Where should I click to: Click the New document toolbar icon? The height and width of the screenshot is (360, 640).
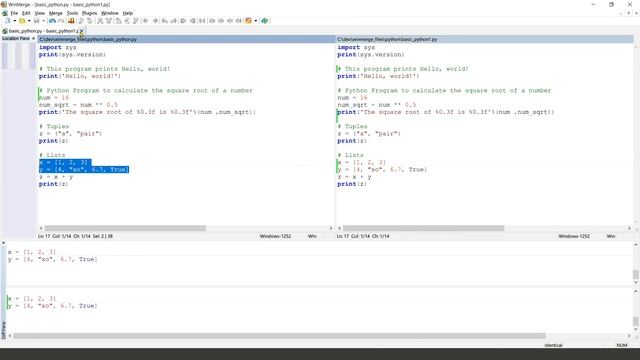7,21
